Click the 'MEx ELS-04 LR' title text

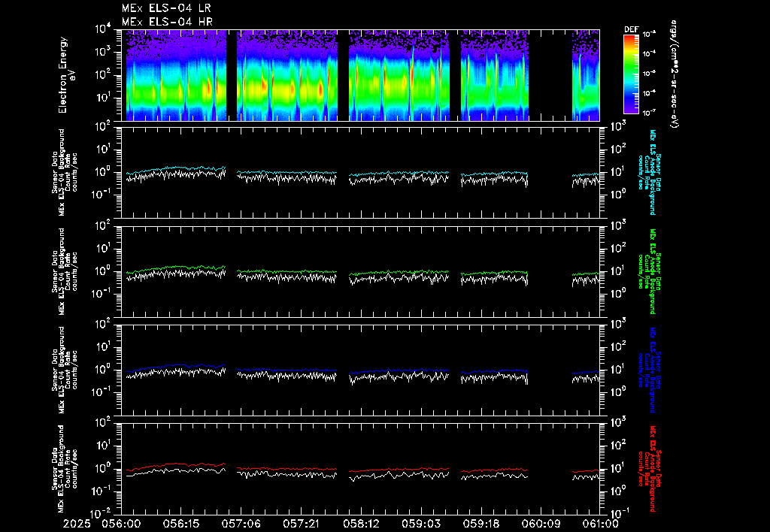click(x=166, y=8)
